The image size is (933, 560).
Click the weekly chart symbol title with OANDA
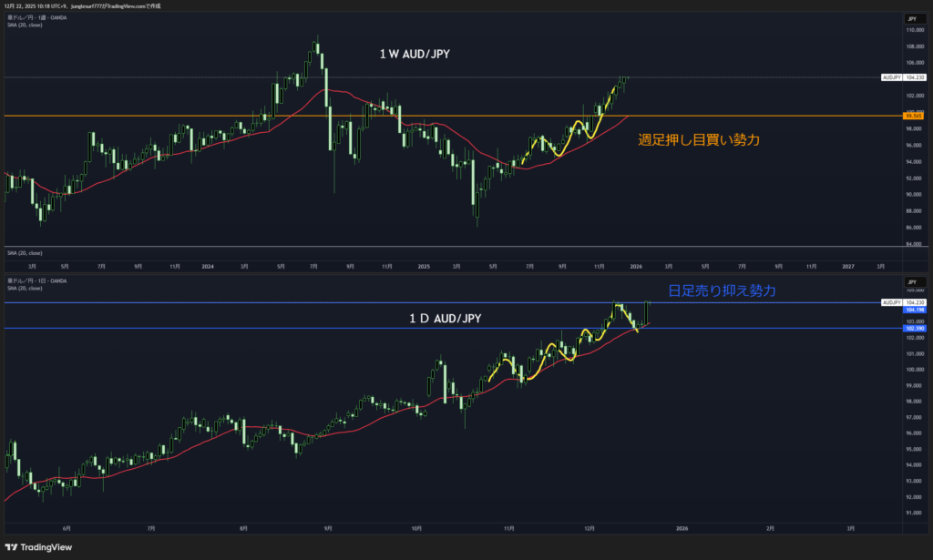click(36, 17)
